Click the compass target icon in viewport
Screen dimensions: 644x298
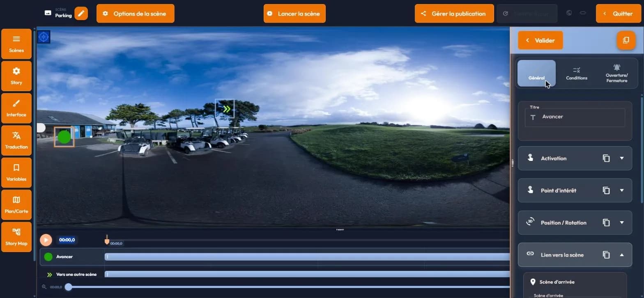pos(44,37)
